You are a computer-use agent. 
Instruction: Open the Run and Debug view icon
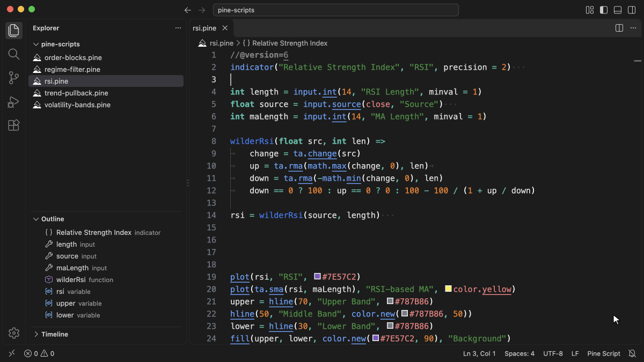pos(14,101)
